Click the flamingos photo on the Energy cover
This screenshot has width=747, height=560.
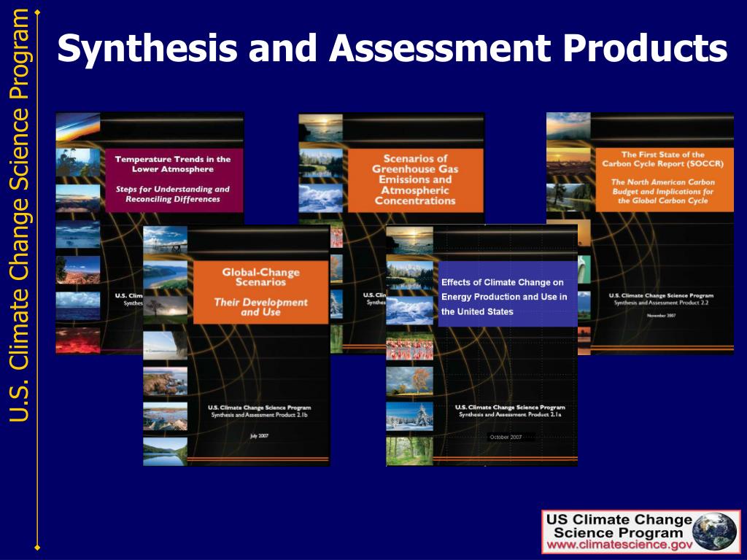point(410,346)
